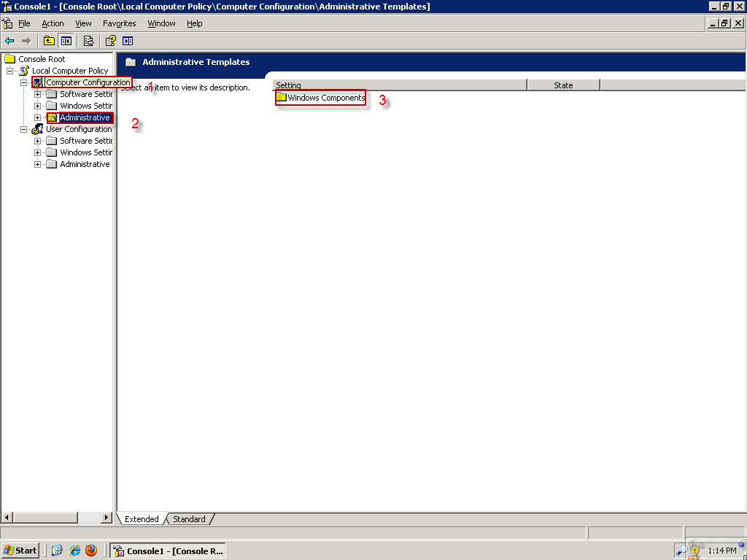Click the Show Desktop quick launch icon
The image size is (747, 560).
[x=57, y=551]
